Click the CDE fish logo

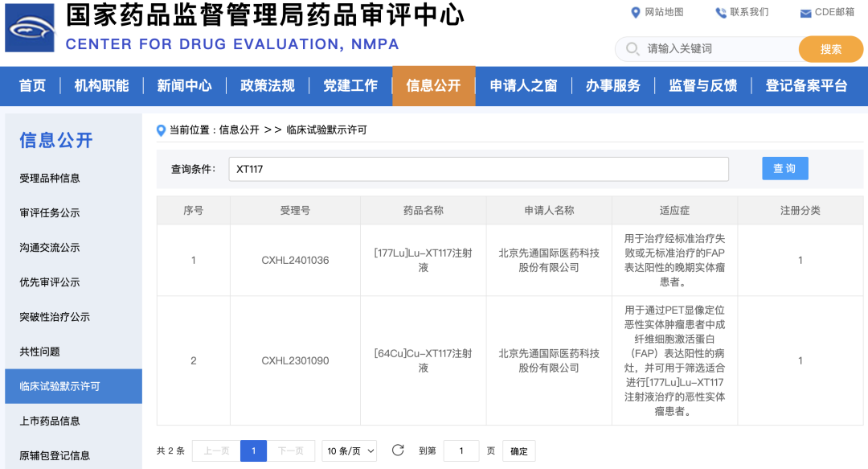click(30, 27)
